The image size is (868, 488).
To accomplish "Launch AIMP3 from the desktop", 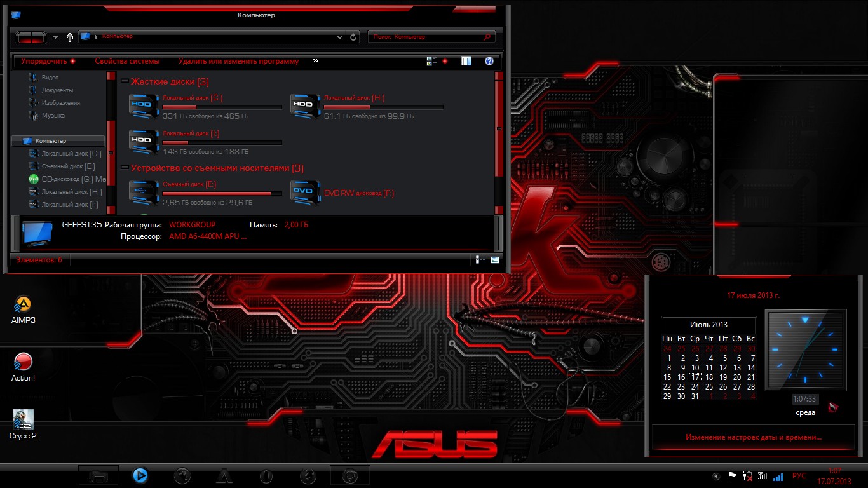I will coord(23,310).
